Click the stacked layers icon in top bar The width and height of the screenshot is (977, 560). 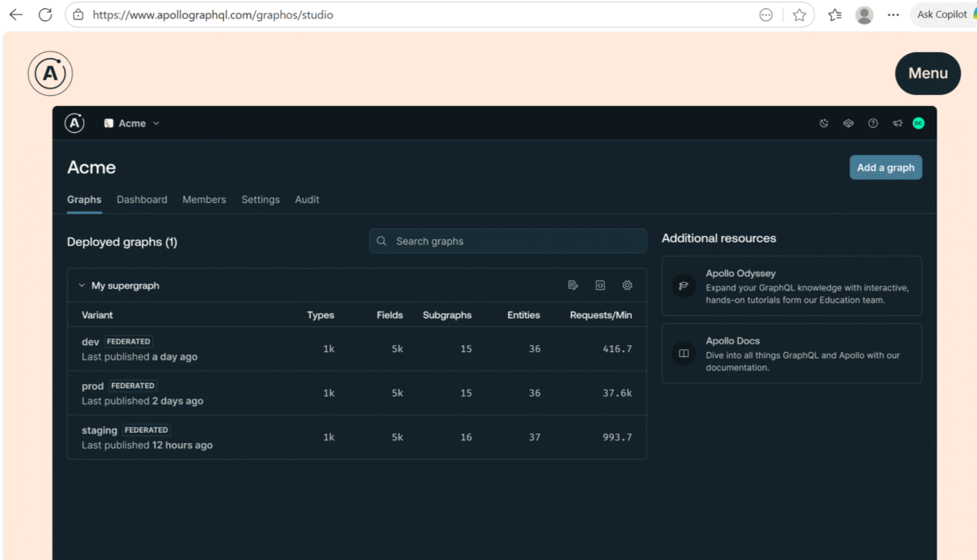click(x=848, y=124)
